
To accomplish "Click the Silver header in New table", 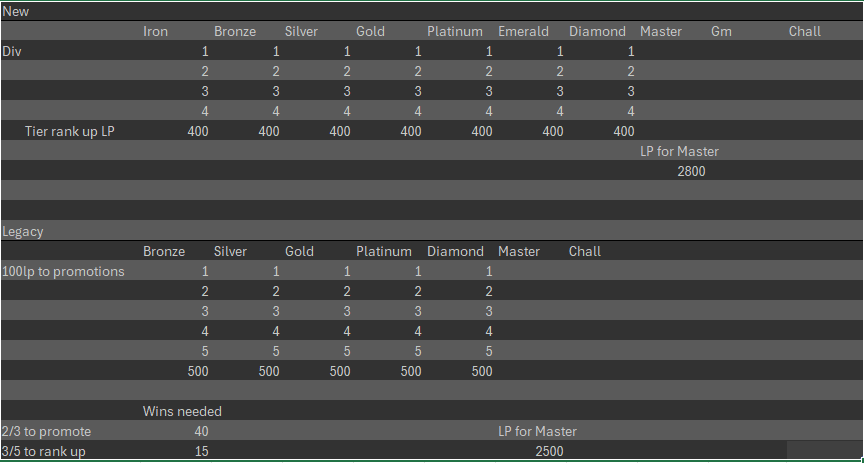I will (x=301, y=31).
